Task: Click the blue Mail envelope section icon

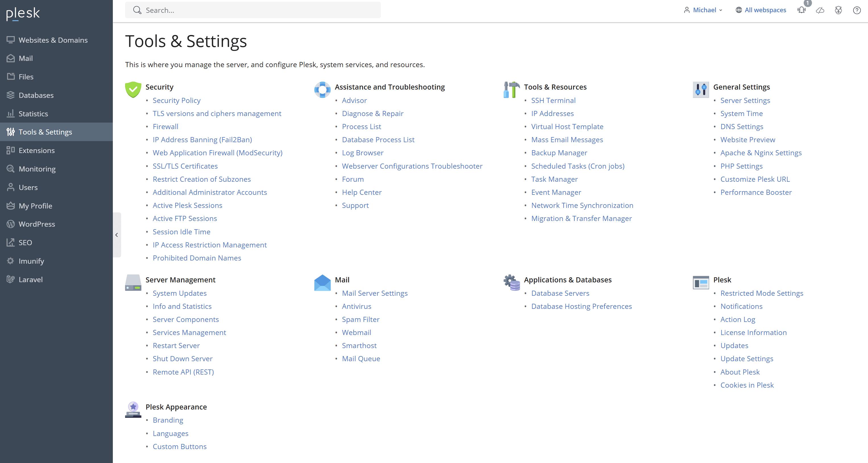Action: pos(323,283)
